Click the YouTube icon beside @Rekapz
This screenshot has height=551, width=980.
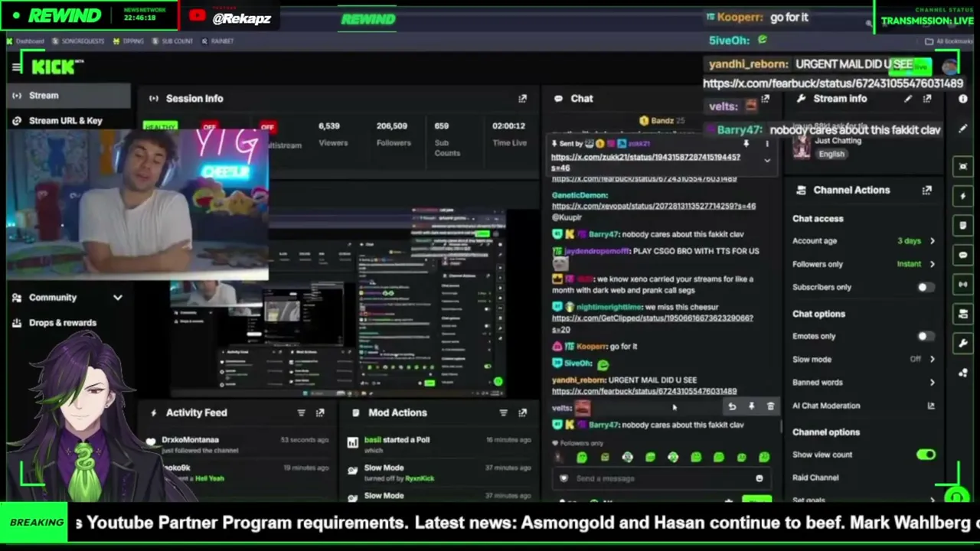pos(198,16)
